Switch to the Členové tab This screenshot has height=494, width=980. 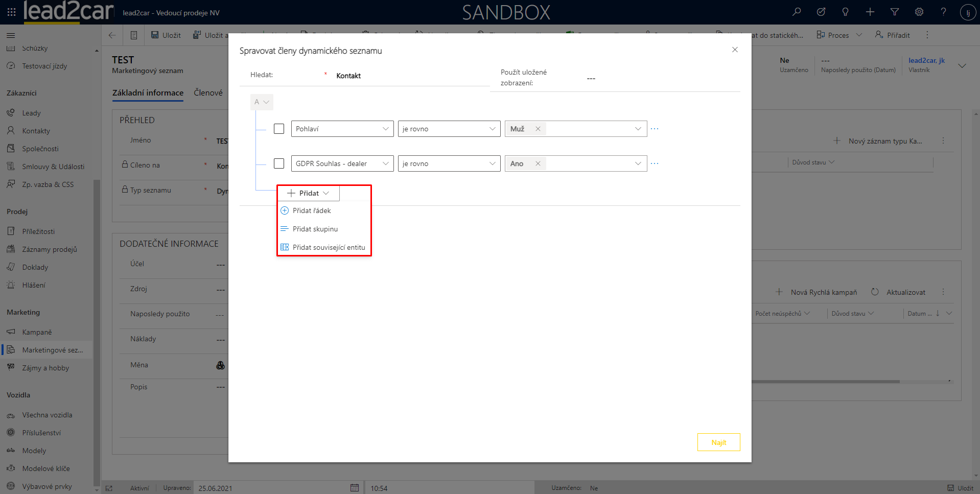coord(208,92)
